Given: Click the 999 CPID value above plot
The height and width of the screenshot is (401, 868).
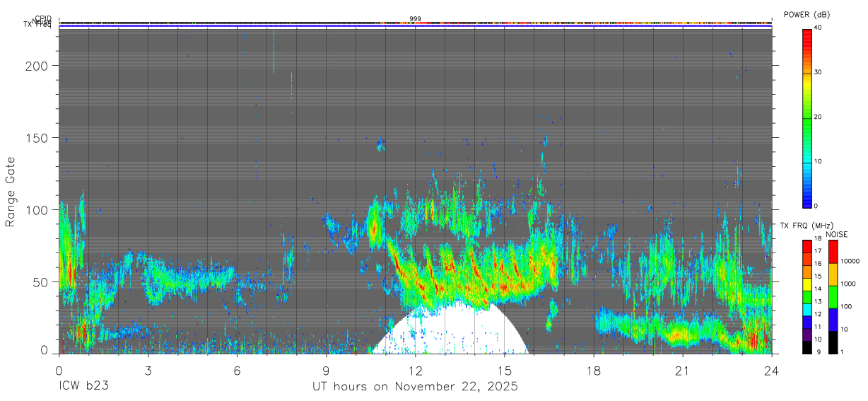Looking at the screenshot, I should coord(415,19).
